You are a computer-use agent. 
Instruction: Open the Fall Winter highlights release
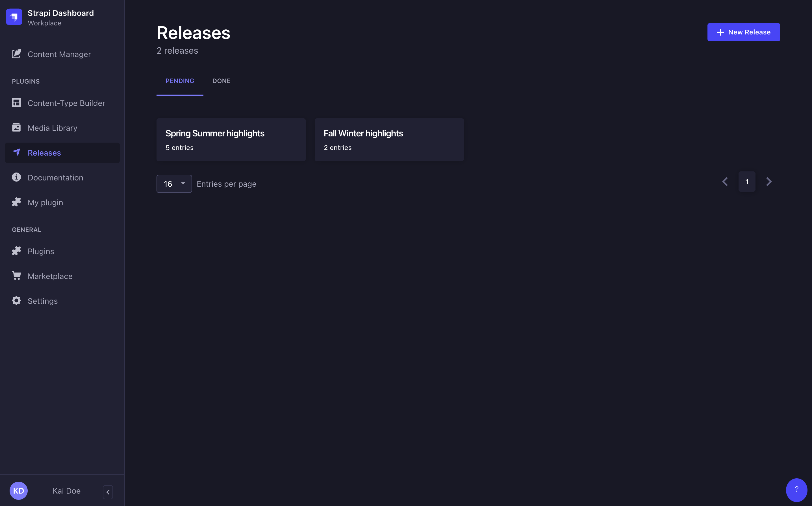click(389, 139)
